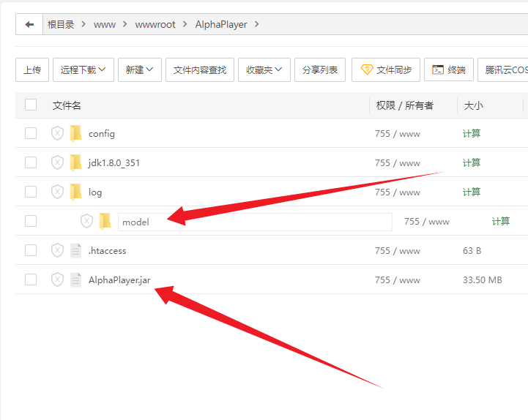Click the chevron after www in the breadcrumb
Viewport: 528px width, 420px height.
point(125,24)
